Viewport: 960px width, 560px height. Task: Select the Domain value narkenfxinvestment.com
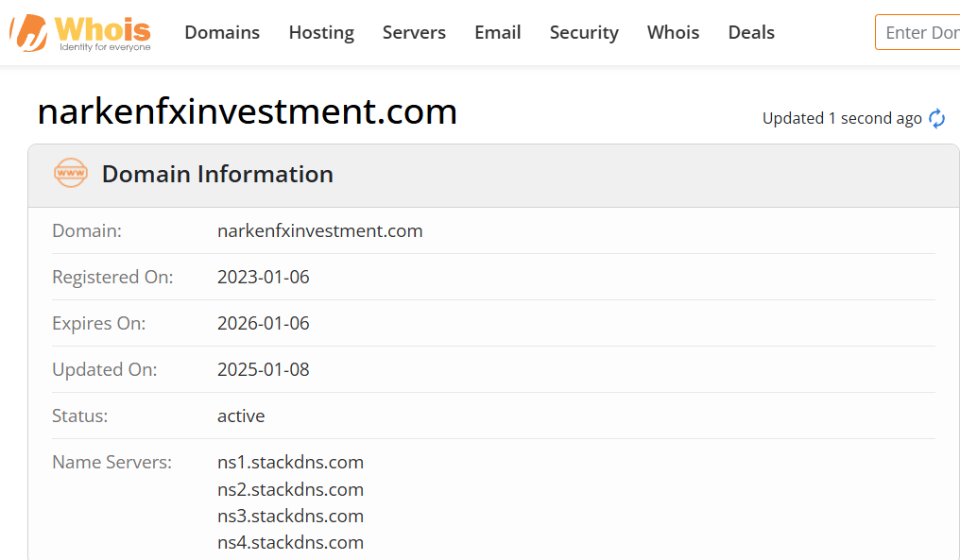(319, 230)
